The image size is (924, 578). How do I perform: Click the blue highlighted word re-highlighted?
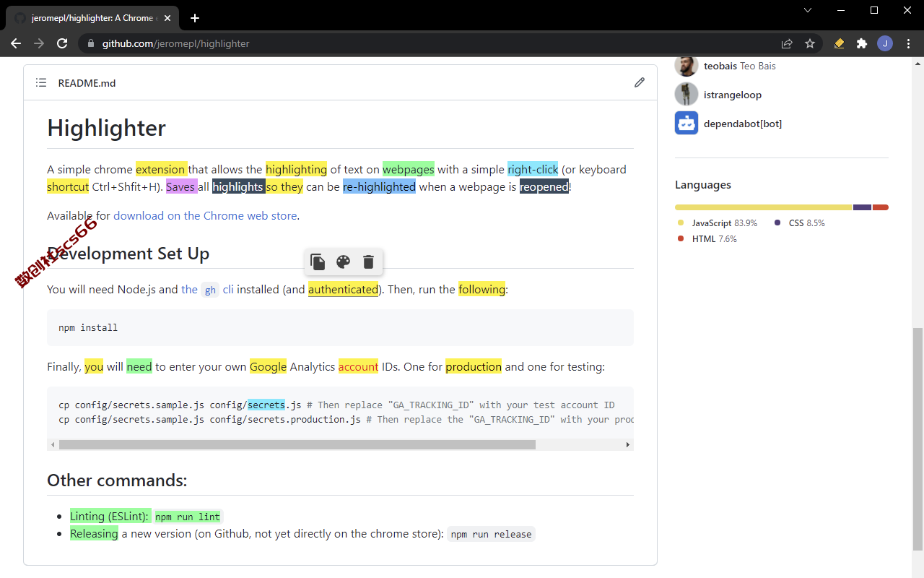379,186
